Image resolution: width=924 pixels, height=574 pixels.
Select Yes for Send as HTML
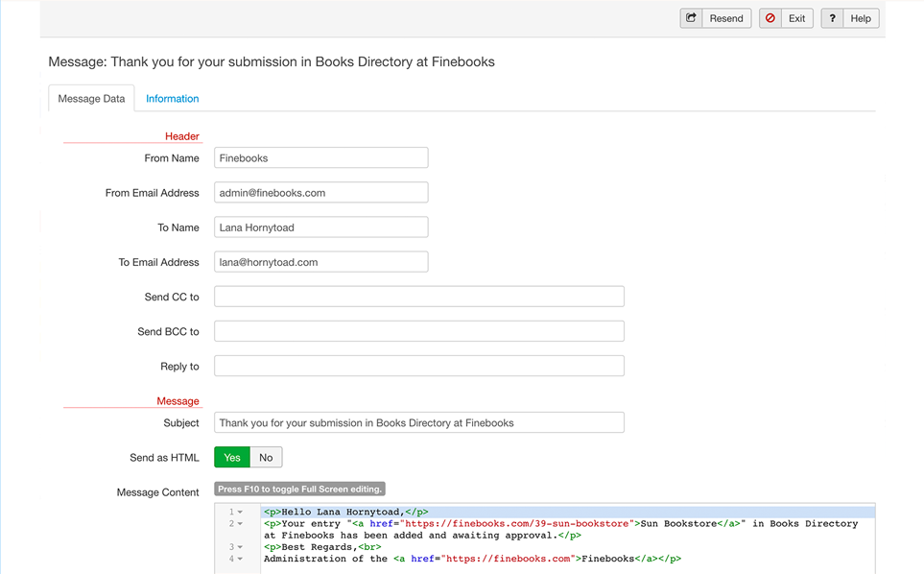click(232, 457)
